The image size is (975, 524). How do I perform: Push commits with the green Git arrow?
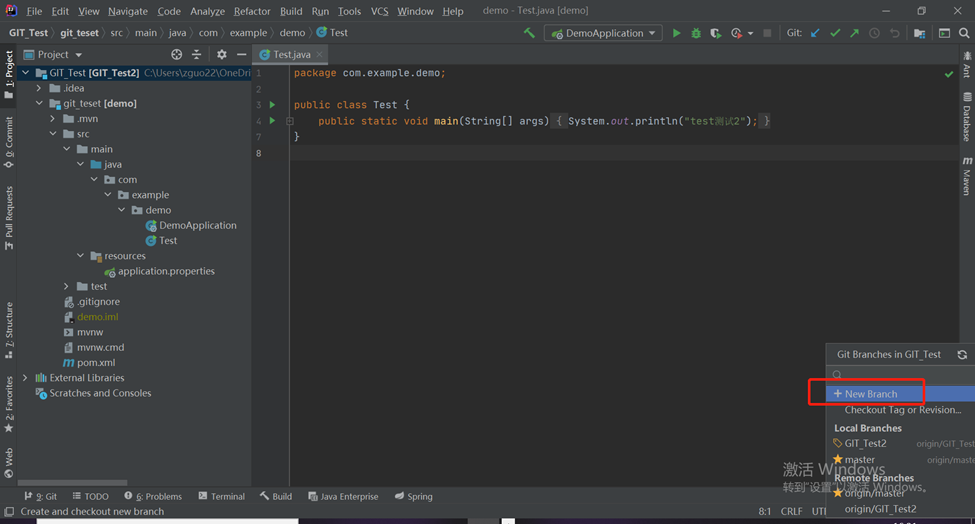click(854, 33)
